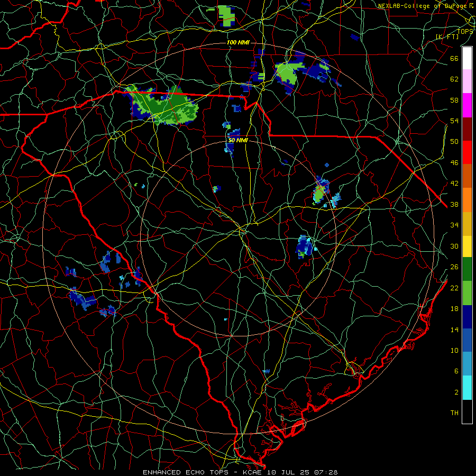The height and width of the screenshot is (476, 476).
Task: Pick the navy blue legend color
Action: click(x=467, y=317)
